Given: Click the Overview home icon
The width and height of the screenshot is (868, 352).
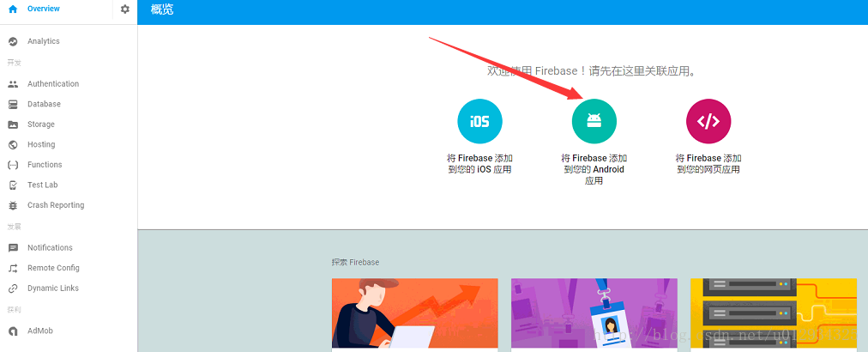Looking at the screenshot, I should [x=13, y=9].
